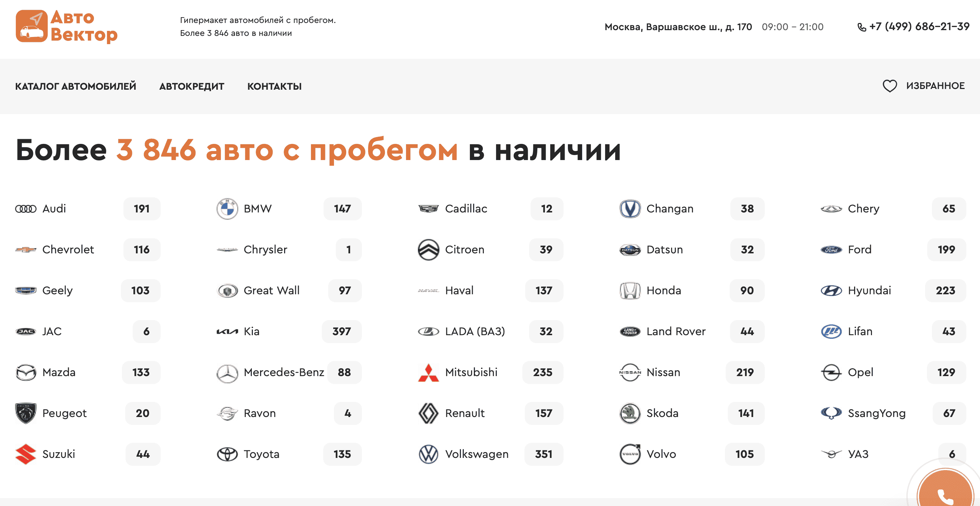This screenshot has width=980, height=506.
Task: Open the Автокредит section
Action: click(x=191, y=86)
